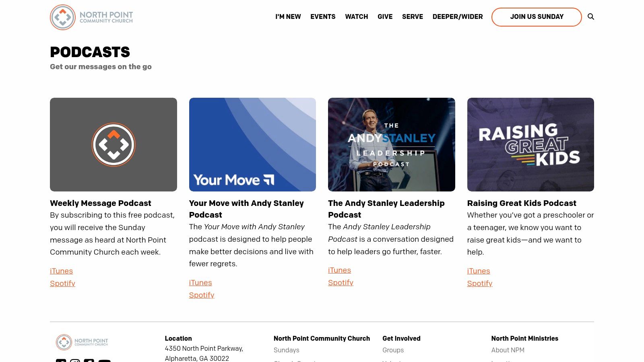
Task: Click the North Point logo in the header
Action: click(x=91, y=17)
